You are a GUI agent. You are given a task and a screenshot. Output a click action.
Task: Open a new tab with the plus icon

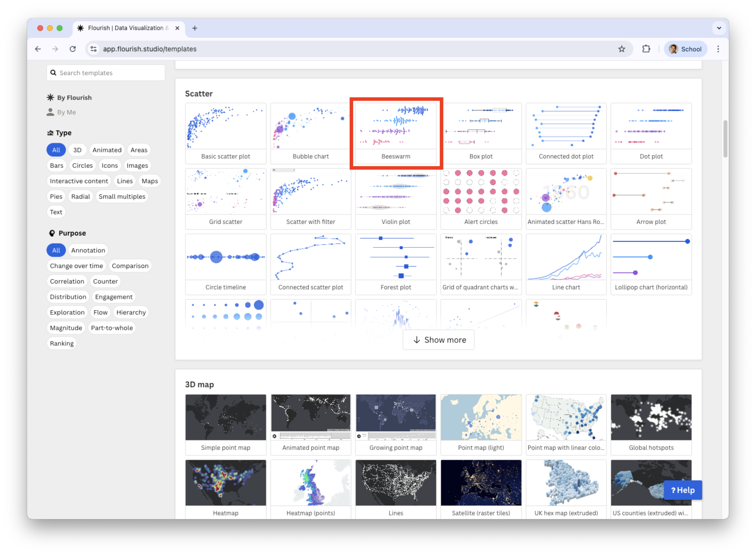tap(195, 28)
